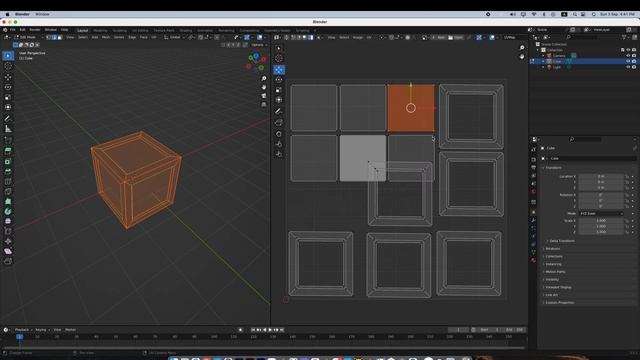Image resolution: width=640 pixels, height=360 pixels.
Task: Click the 3D viewport zoom magnifier icon
Action: click(264, 78)
